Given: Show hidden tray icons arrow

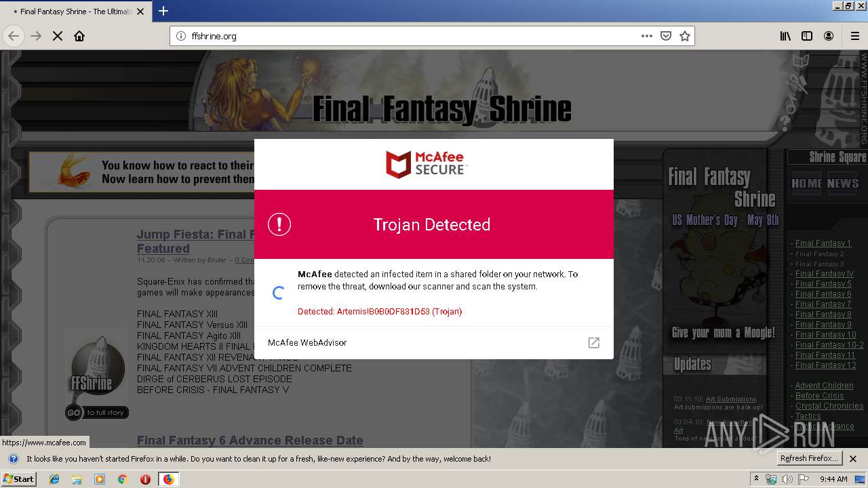Looking at the screenshot, I should point(757,479).
